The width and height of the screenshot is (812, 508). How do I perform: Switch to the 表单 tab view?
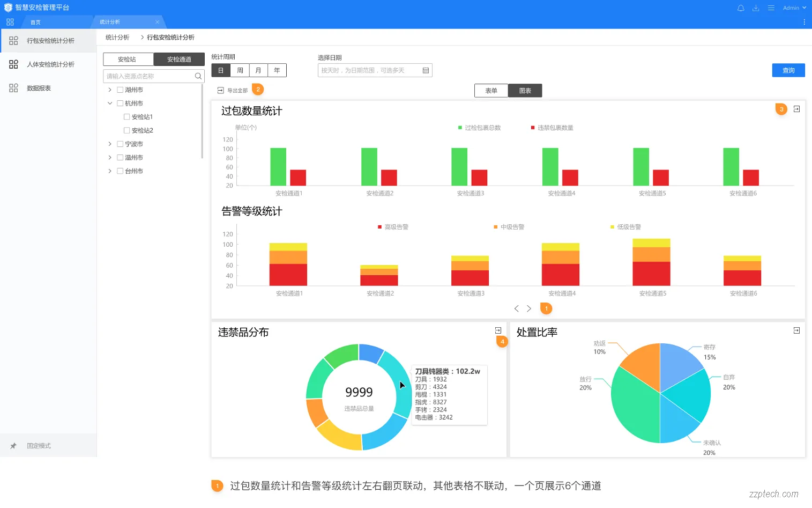click(490, 90)
